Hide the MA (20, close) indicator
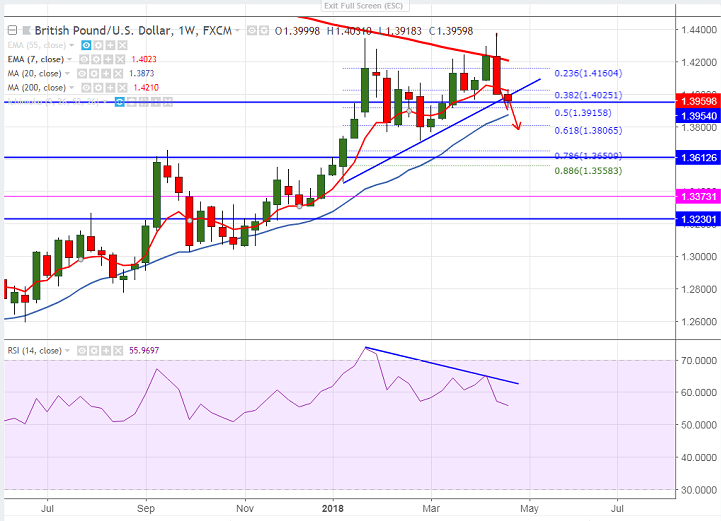This screenshot has width=721, height=521. pos(82,74)
